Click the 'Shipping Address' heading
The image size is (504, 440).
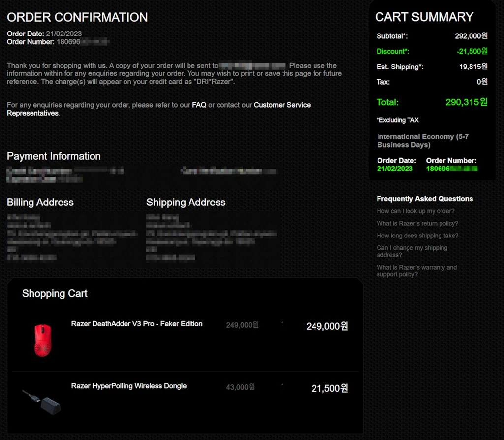pos(186,202)
